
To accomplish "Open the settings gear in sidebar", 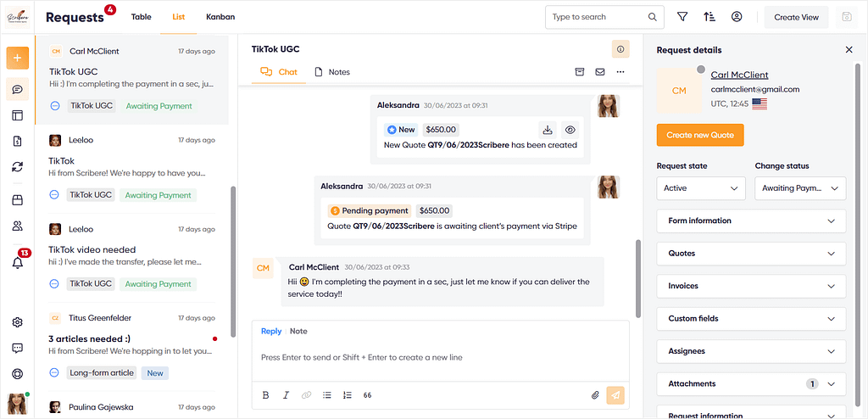I will [17, 322].
